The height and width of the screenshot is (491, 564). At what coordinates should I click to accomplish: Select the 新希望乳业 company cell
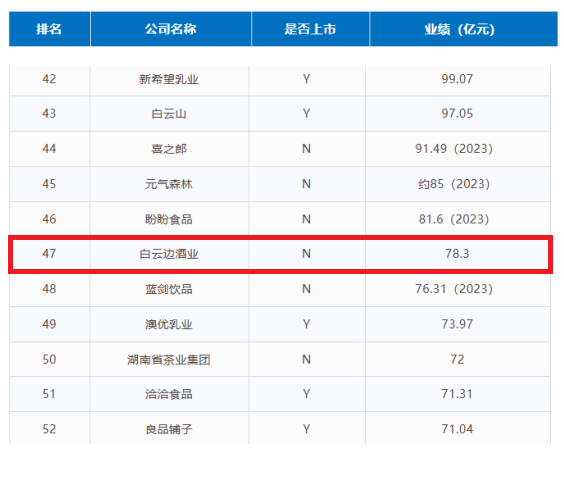[169, 79]
